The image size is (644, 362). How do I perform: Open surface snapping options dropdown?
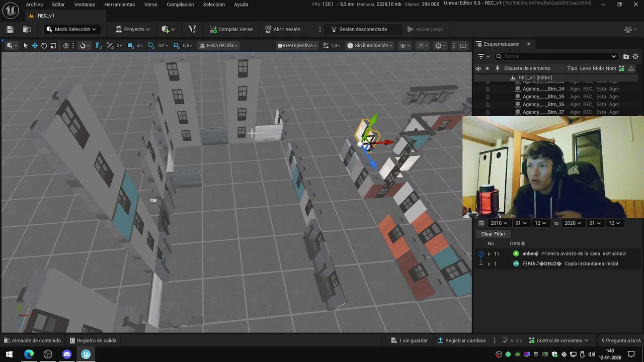click(x=84, y=46)
